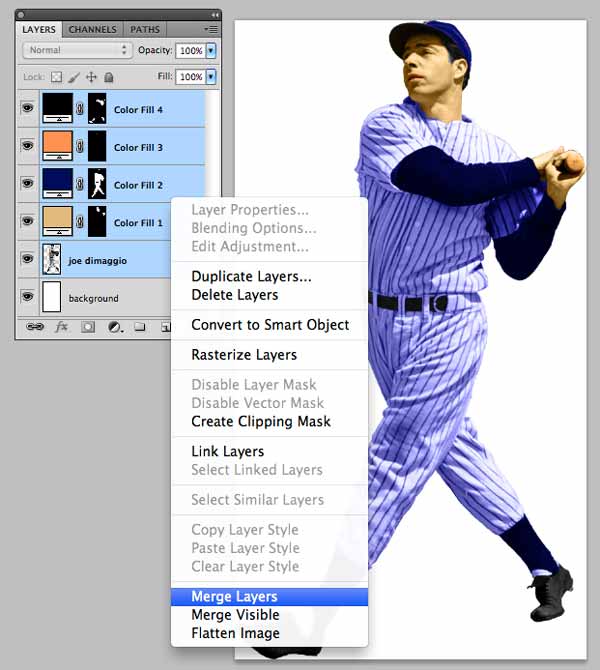Select Flatten Image in context menu
This screenshot has height=670, width=600.
(235, 633)
